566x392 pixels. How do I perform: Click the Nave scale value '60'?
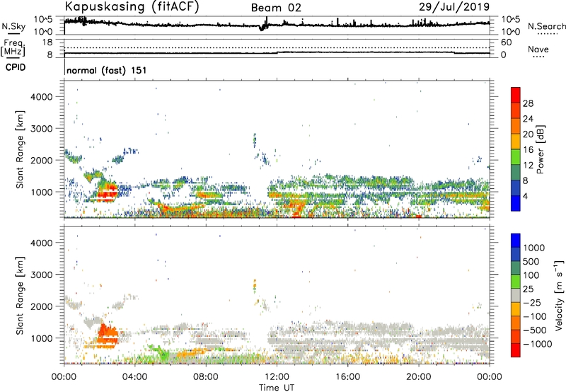tap(506, 42)
